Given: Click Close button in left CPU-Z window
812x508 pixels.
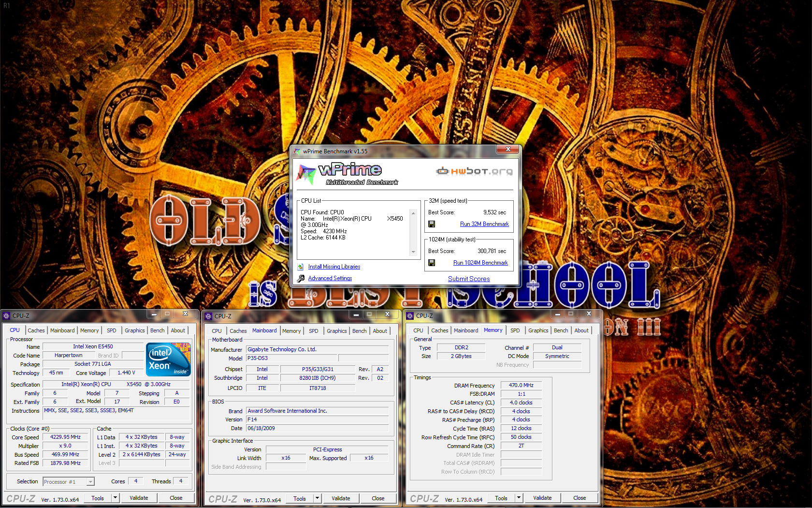Looking at the screenshot, I should click(x=176, y=498).
